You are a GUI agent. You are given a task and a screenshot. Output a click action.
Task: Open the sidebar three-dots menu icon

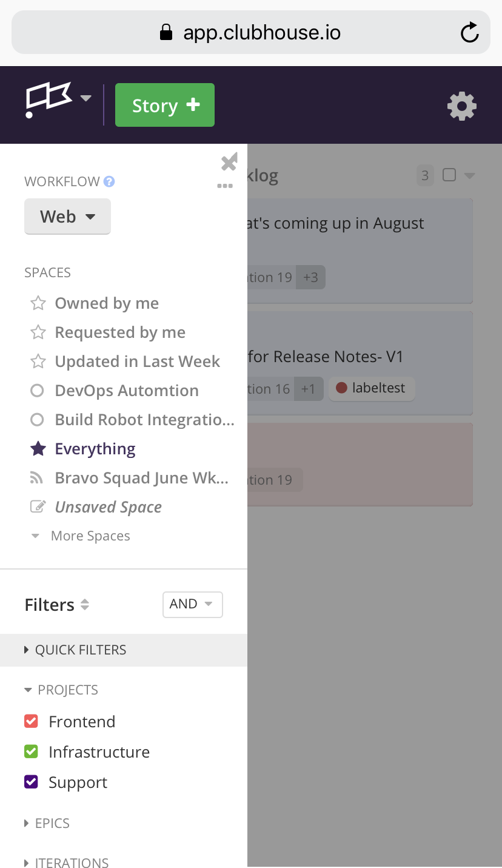point(225,186)
